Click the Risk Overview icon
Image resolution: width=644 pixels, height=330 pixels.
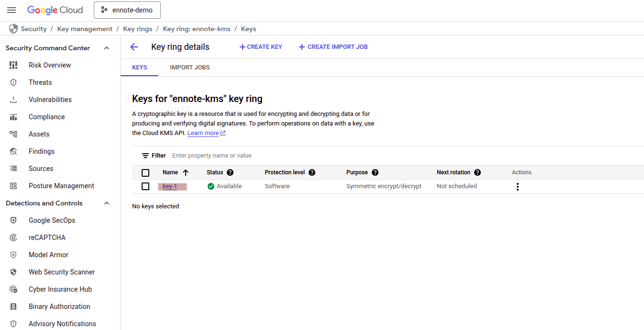[x=13, y=65]
